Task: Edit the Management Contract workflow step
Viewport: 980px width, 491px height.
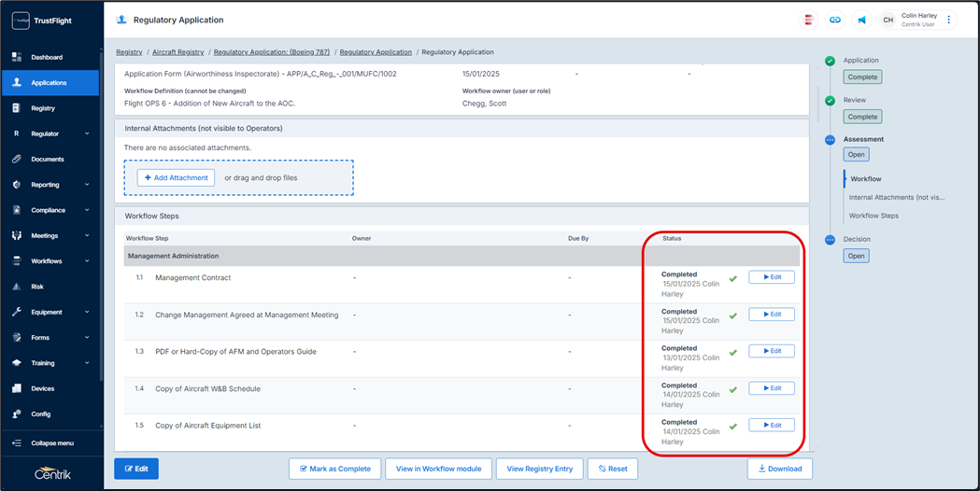Action: [x=772, y=277]
